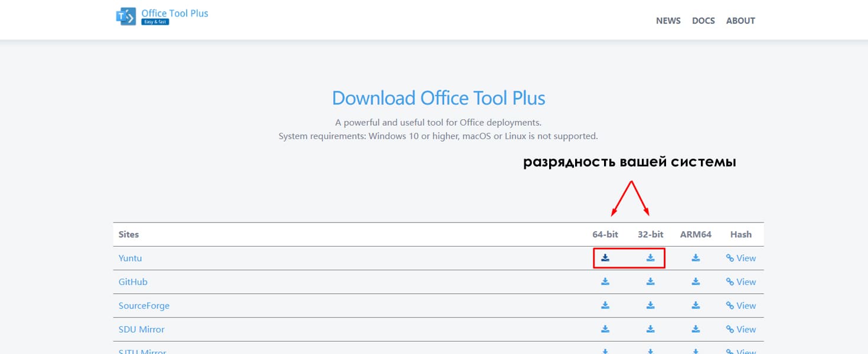Download the 32-bit version from SDU Mirror
The width and height of the screenshot is (868, 354).
tap(650, 329)
